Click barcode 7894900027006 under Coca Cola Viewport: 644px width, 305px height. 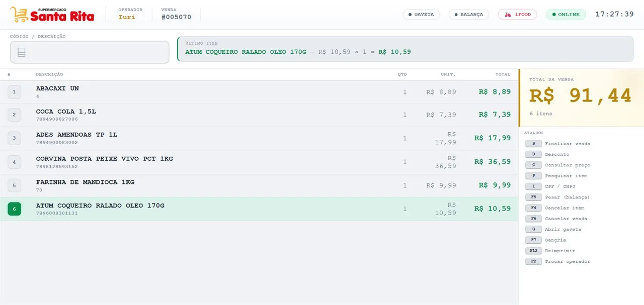(x=57, y=119)
